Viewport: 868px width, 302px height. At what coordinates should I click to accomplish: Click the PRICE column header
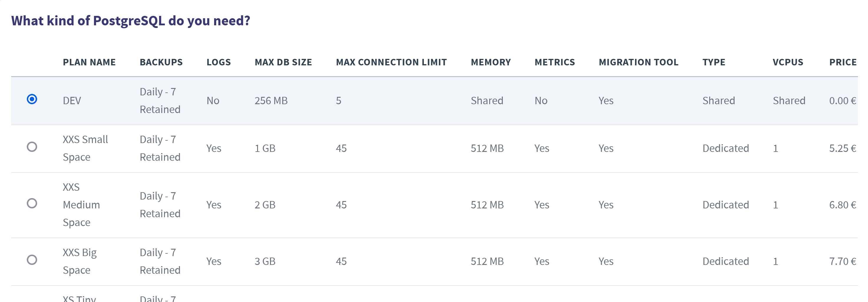tap(843, 62)
